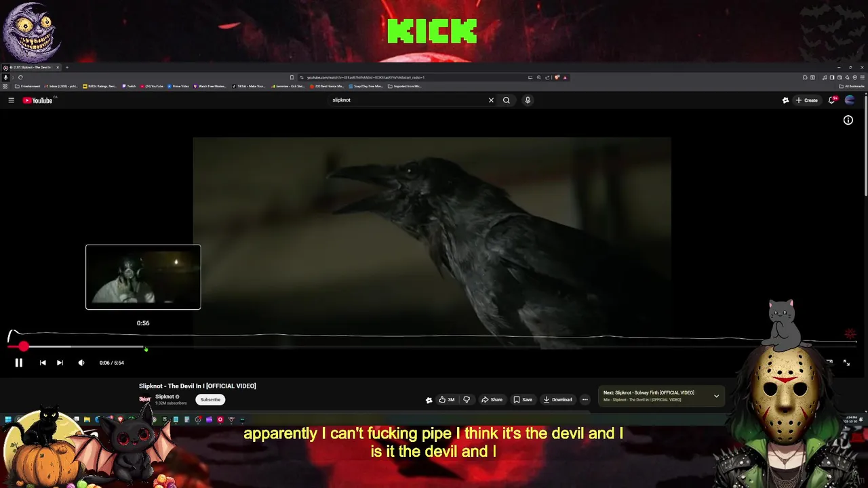Dislike the video
Image resolution: width=868 pixels, height=488 pixels.
tap(467, 400)
